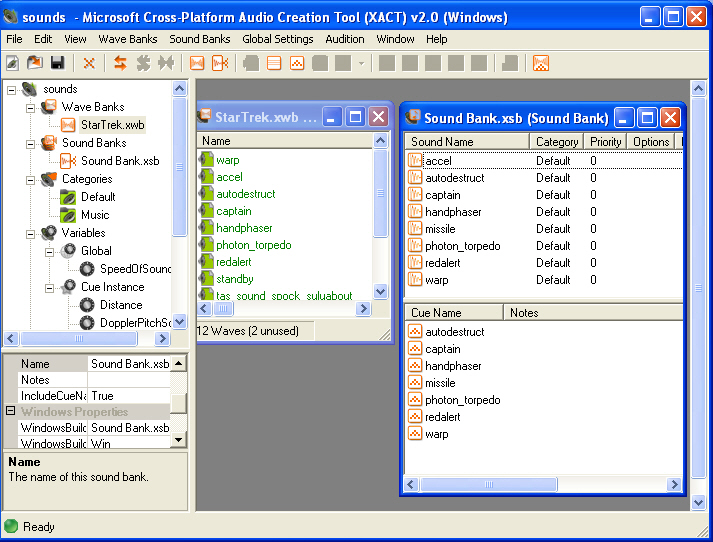Click the empty Notes property value field
The width and height of the screenshot is (713, 542).
(129, 380)
